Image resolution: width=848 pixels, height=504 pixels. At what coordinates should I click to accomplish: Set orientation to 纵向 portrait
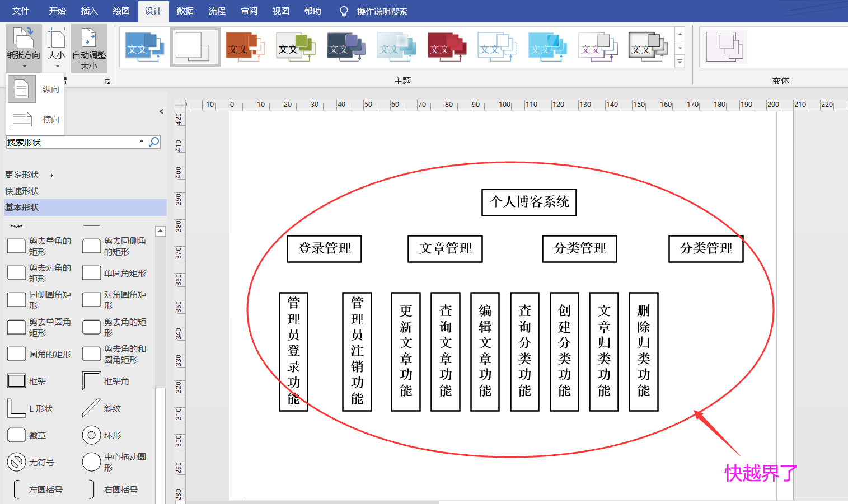coord(35,88)
